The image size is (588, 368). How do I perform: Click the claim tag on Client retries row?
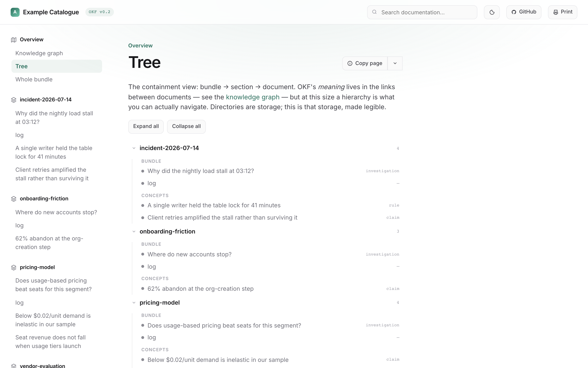pos(393,218)
